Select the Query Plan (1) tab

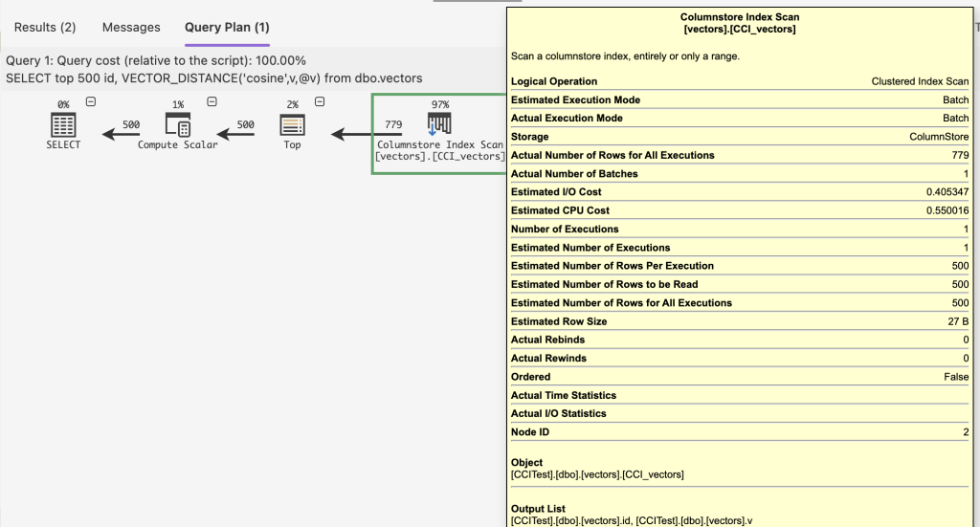click(x=227, y=27)
